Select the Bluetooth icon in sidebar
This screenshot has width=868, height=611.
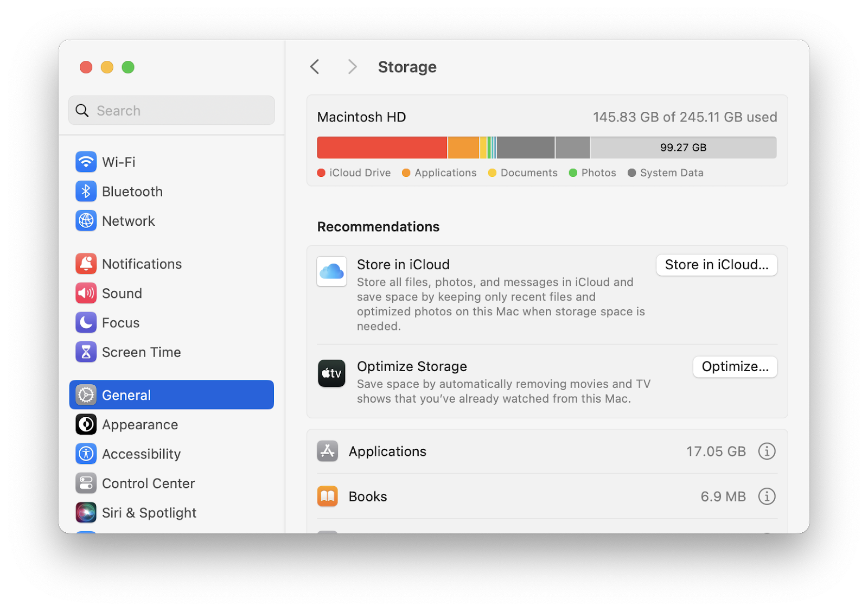click(x=86, y=191)
